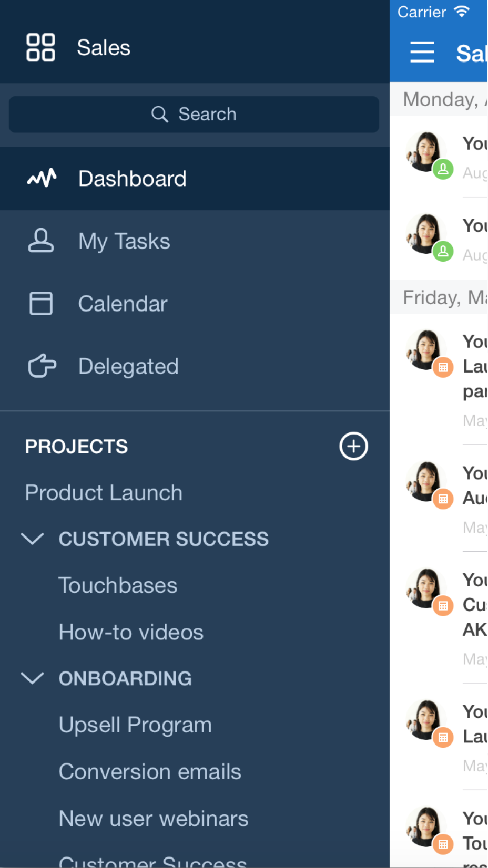Go to My Tasks
The height and width of the screenshot is (868, 488).
pyautogui.click(x=124, y=242)
